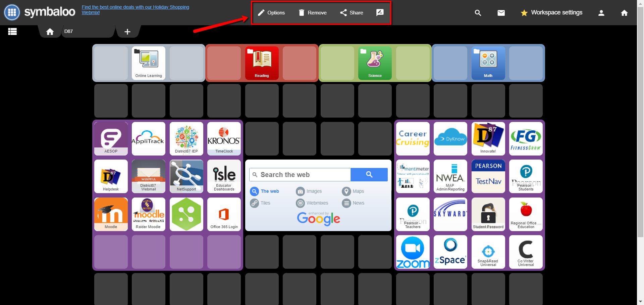
Task: Add a new webmix with plus tab
Action: (x=127, y=32)
